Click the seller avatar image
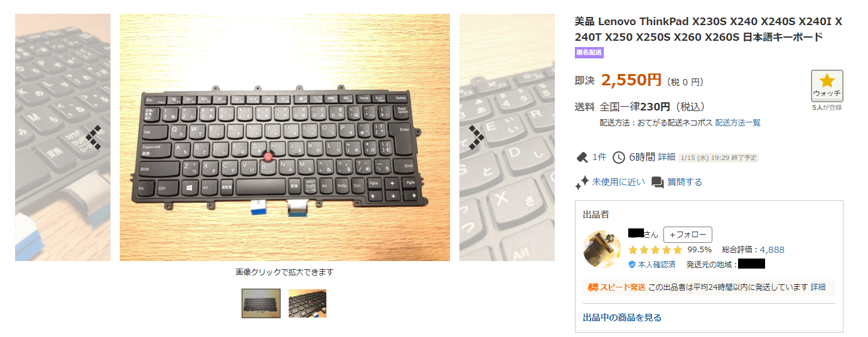Viewport: 868px width, 337px height. (x=603, y=249)
